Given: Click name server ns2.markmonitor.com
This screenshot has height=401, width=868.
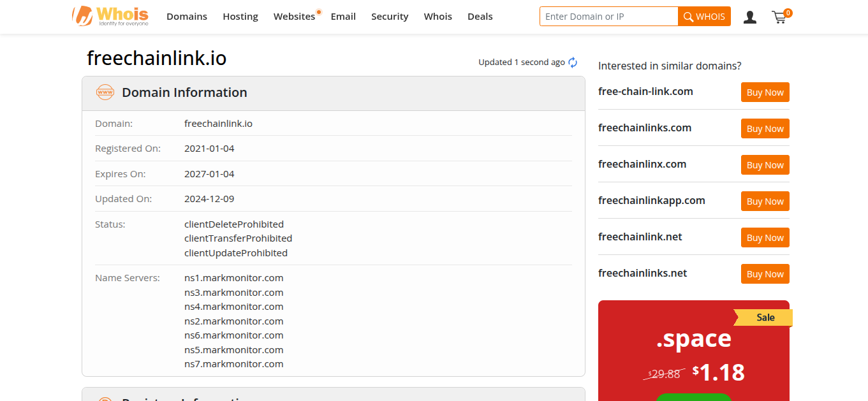Looking at the screenshot, I should (234, 321).
